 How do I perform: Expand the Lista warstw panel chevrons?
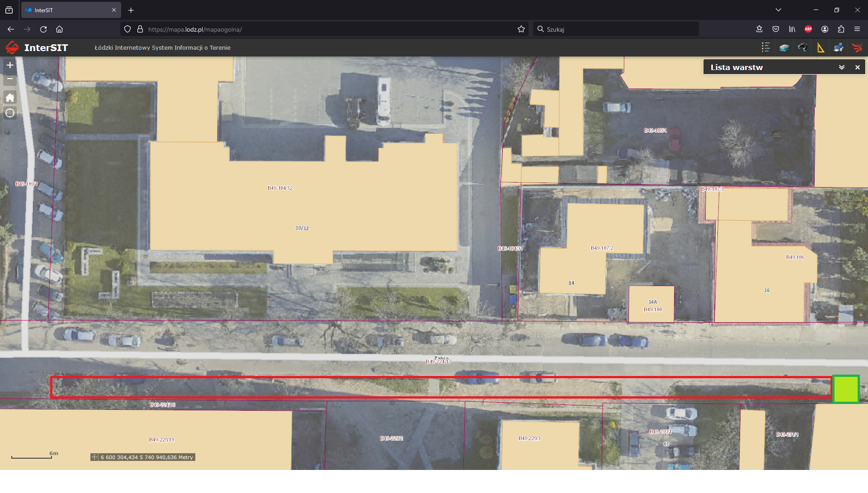842,67
